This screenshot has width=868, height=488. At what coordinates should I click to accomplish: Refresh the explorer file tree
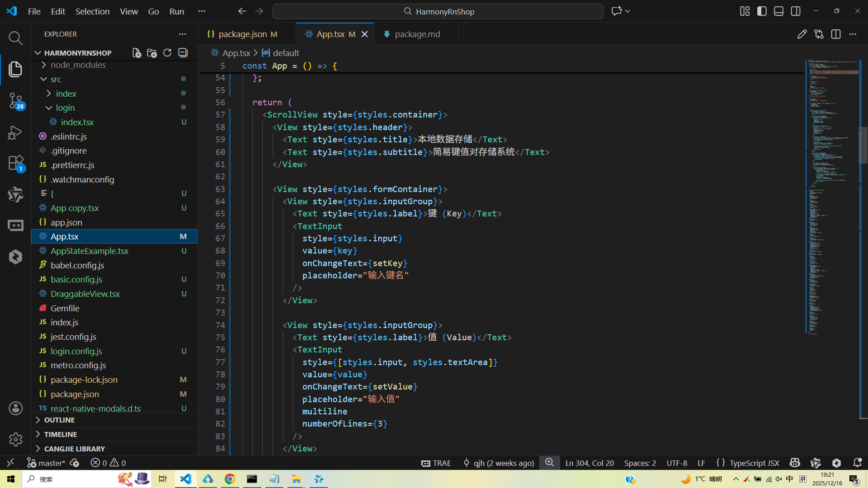click(x=167, y=53)
